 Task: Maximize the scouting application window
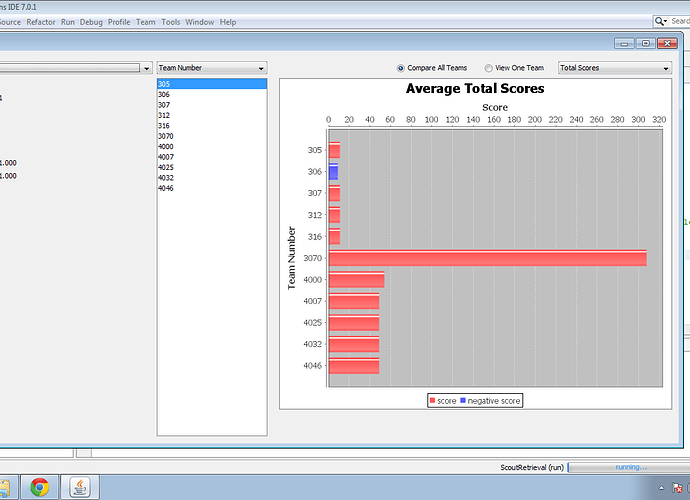tap(646, 43)
